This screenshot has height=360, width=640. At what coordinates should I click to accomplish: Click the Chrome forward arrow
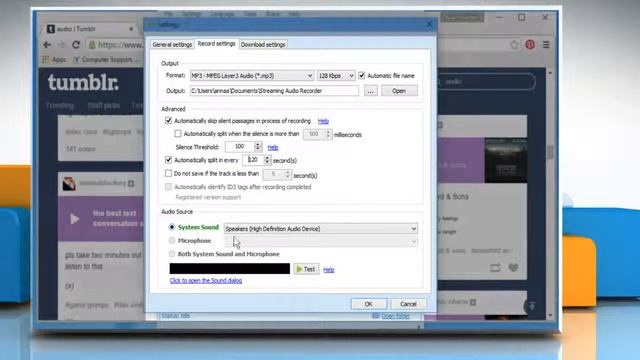[x=62, y=45]
